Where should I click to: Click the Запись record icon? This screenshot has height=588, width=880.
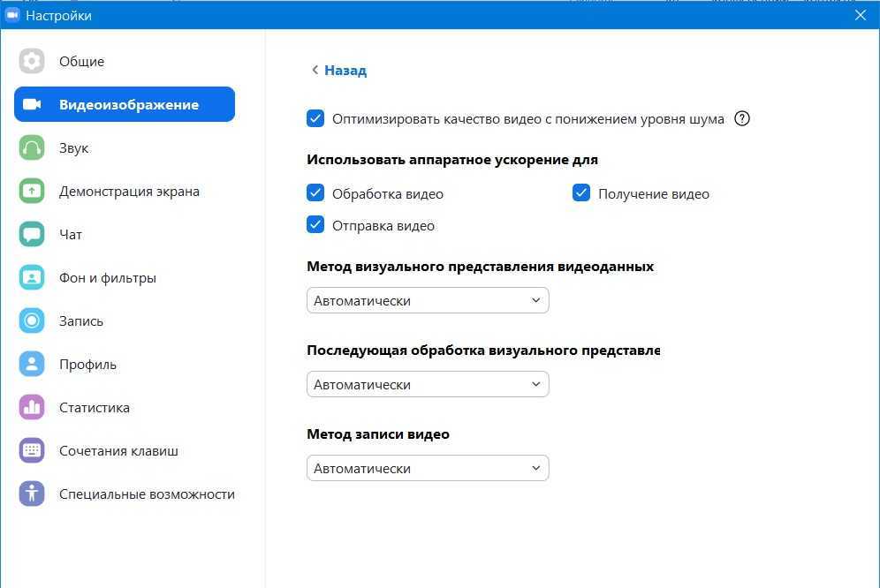click(32, 321)
